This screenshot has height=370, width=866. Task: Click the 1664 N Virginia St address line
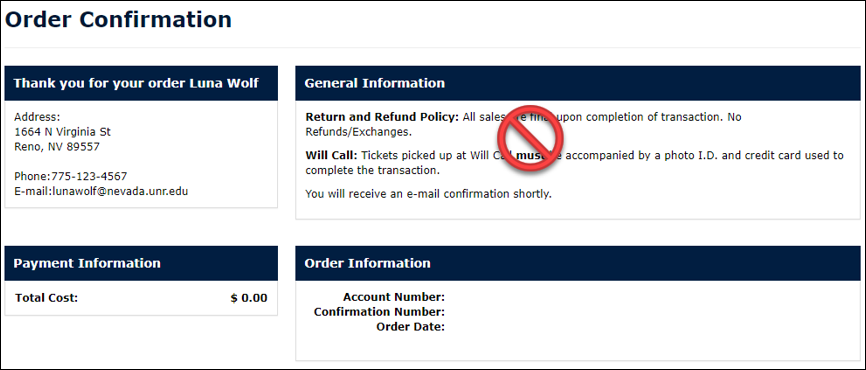(62, 132)
